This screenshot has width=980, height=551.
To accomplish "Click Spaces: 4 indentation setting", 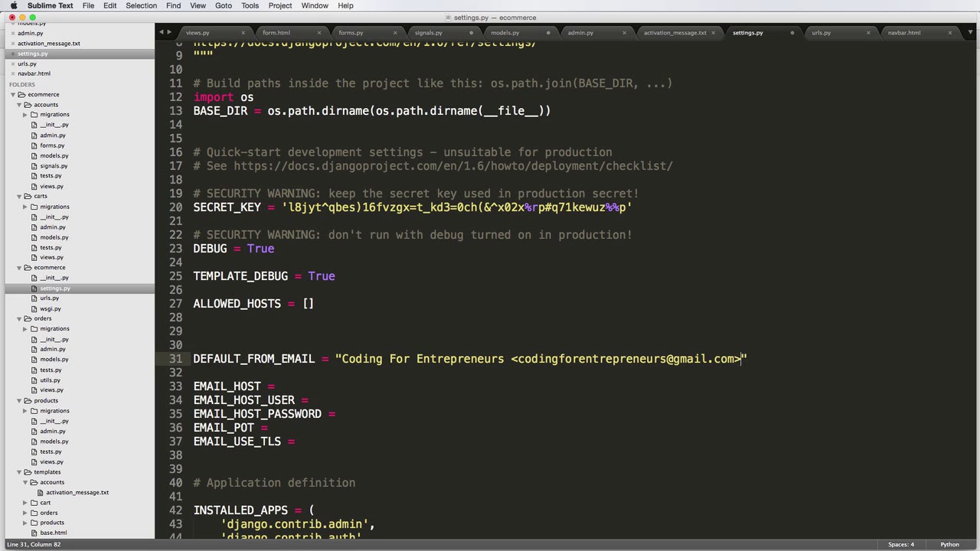I will pyautogui.click(x=900, y=544).
